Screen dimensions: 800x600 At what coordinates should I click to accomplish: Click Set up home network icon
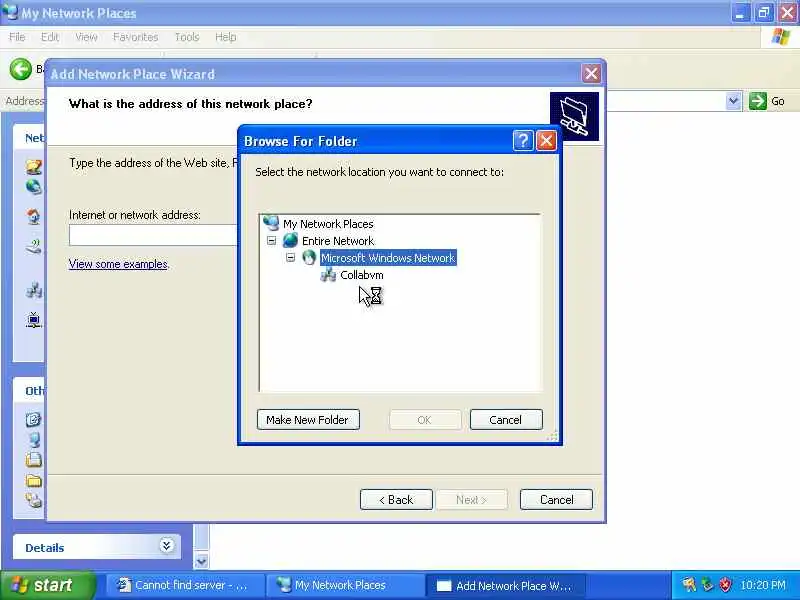34,217
